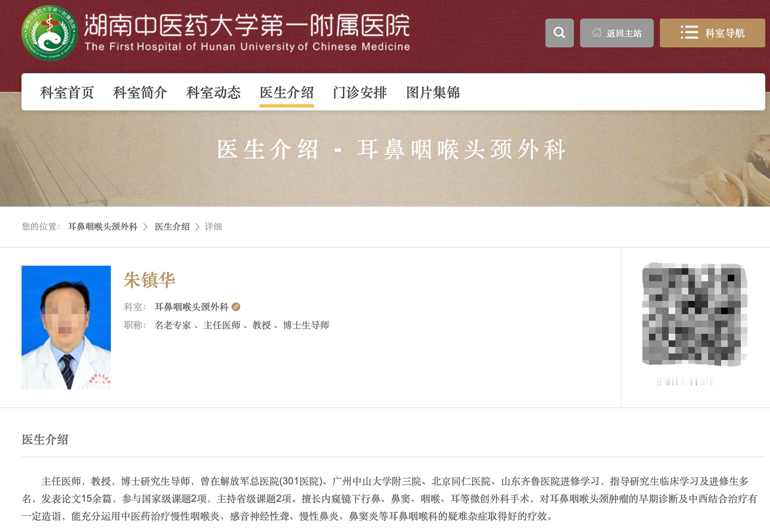Click the 返回主站 button

[x=617, y=33]
